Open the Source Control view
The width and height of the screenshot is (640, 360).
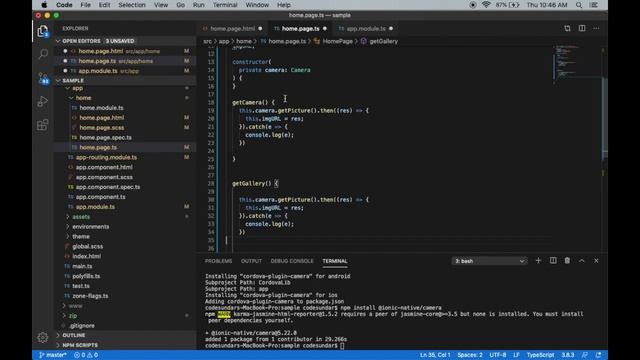(x=43, y=78)
